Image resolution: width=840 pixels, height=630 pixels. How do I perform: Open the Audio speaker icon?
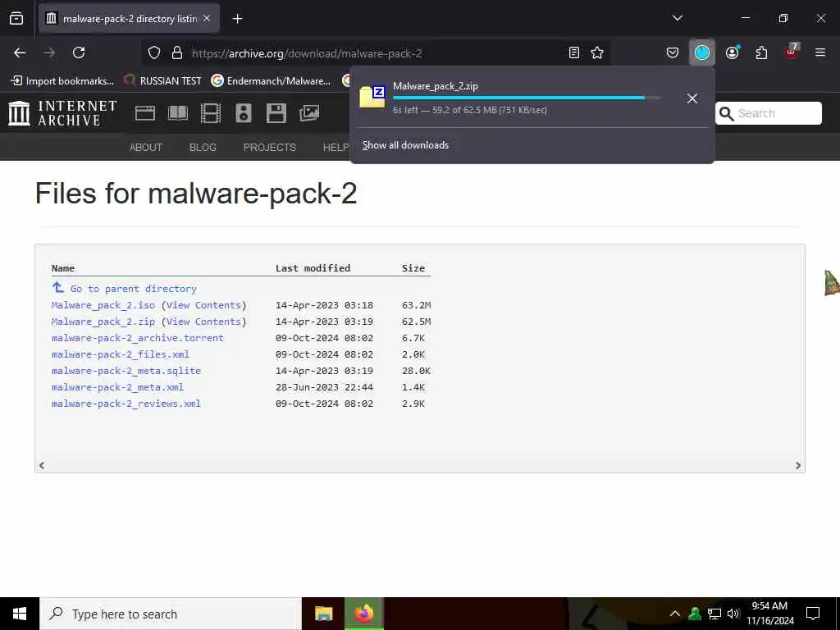(x=243, y=113)
